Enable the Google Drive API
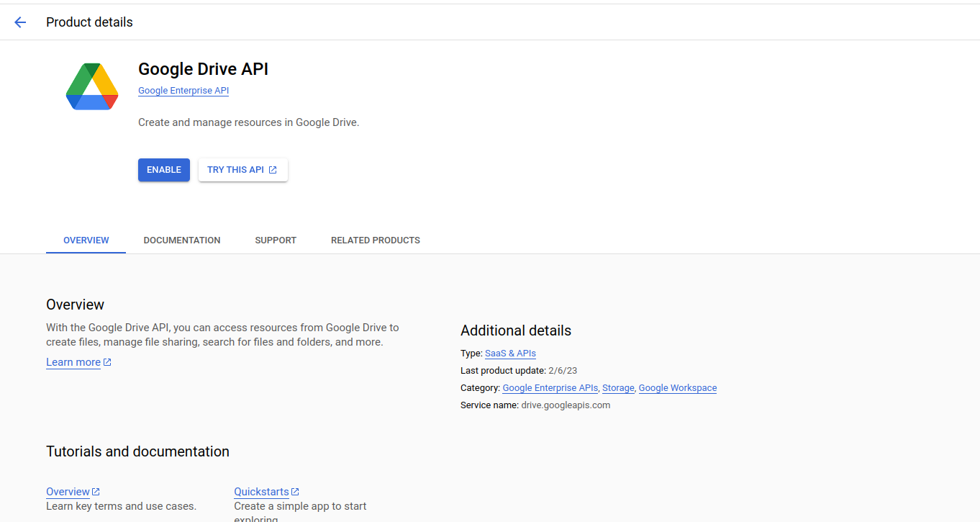 coord(164,170)
